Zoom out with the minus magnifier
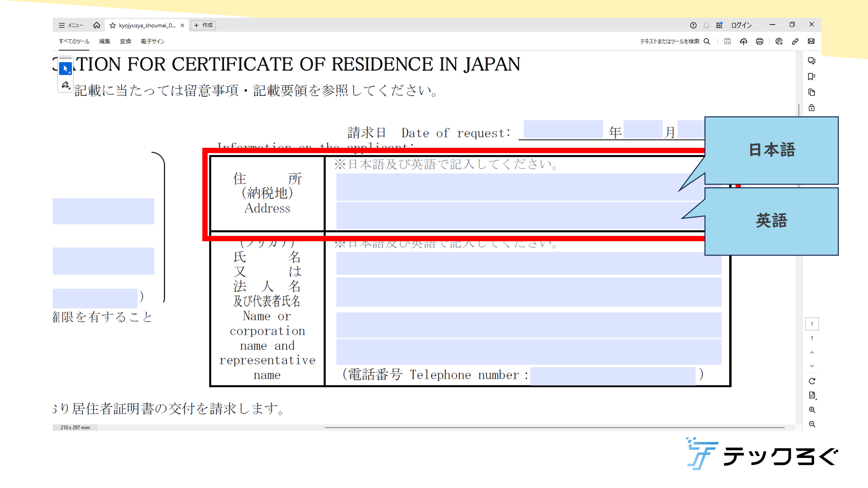Viewport: 868px width, 488px height. (x=812, y=424)
